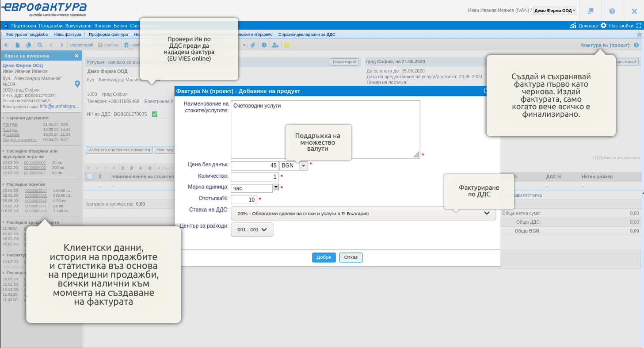Click the search magnifier toolbar icon
This screenshot has width=644, height=348.
pyautogui.click(x=40, y=45)
